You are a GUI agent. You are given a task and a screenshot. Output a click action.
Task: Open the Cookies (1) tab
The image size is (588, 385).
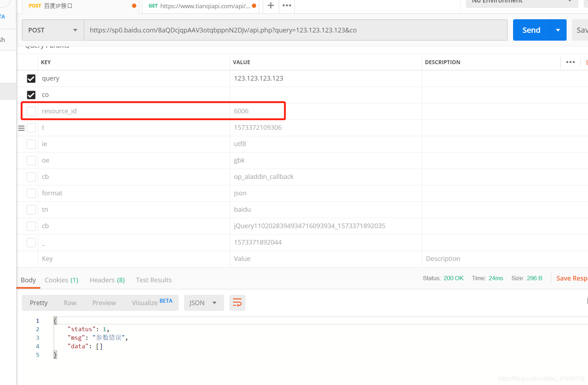click(61, 280)
